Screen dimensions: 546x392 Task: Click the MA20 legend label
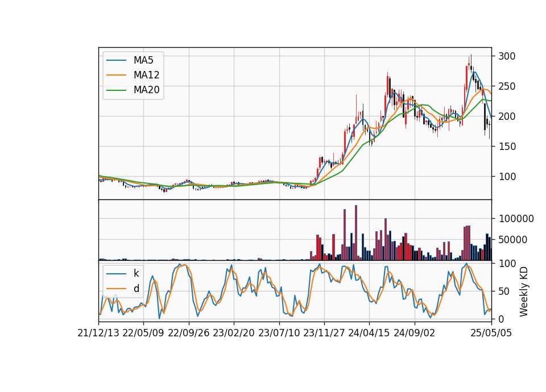(146, 90)
